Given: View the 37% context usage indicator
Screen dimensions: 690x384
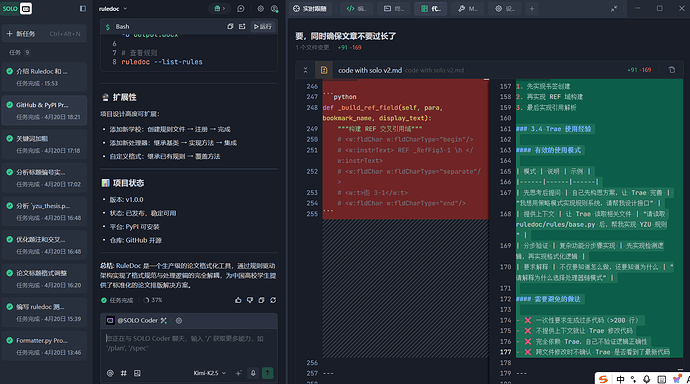Looking at the screenshot, I should pyautogui.click(x=153, y=300).
